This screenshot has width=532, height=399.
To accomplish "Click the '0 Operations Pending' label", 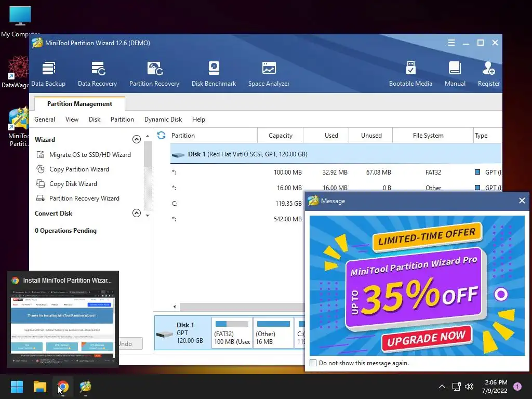I will click(x=65, y=231).
